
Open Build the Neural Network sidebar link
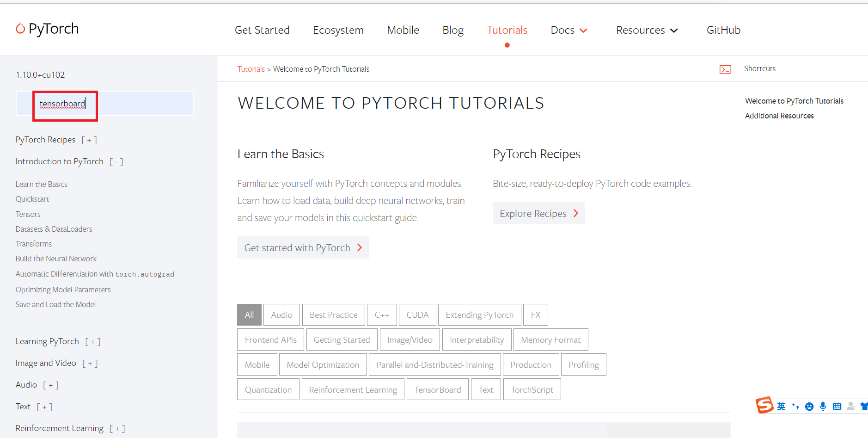pyautogui.click(x=56, y=259)
